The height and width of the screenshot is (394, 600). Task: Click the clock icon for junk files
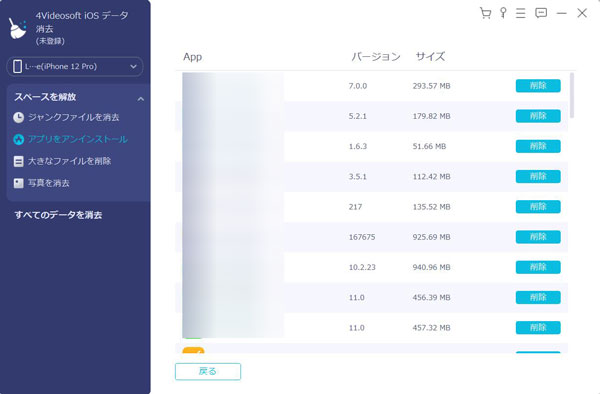tap(18, 117)
